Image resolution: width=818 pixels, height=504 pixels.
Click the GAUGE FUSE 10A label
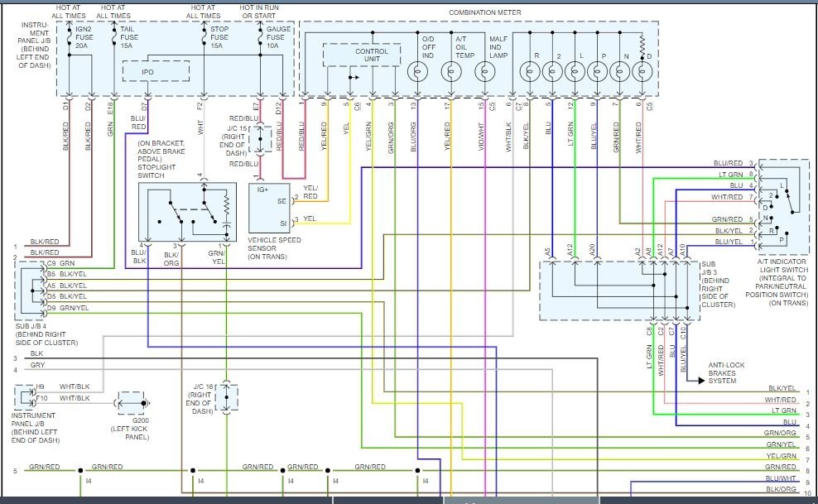click(278, 37)
